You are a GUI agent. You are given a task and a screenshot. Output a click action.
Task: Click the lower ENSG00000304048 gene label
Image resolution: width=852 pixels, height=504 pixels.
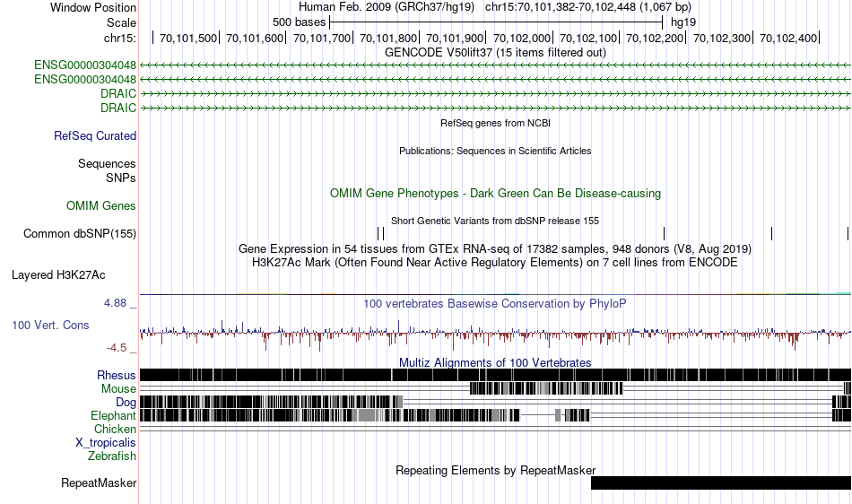(x=85, y=79)
